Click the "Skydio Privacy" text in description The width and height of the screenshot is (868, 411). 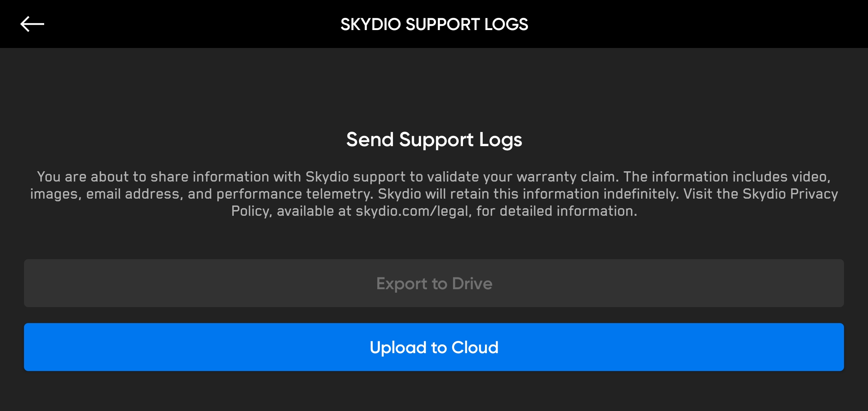pos(790,194)
